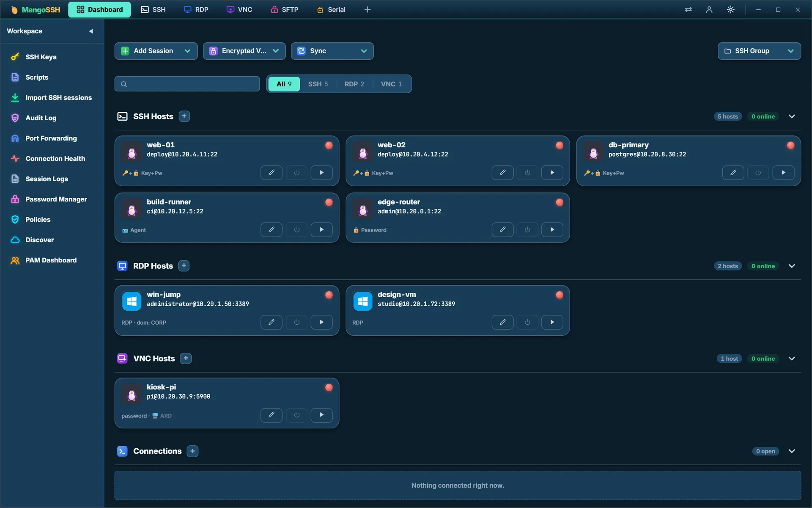Open a new tab with plus

pyautogui.click(x=367, y=9)
